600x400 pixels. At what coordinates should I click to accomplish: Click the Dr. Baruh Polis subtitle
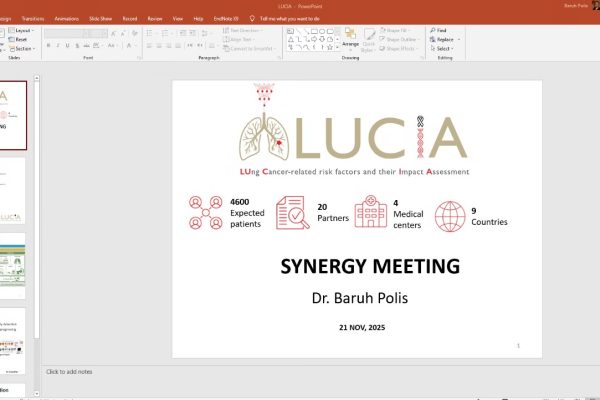360,298
